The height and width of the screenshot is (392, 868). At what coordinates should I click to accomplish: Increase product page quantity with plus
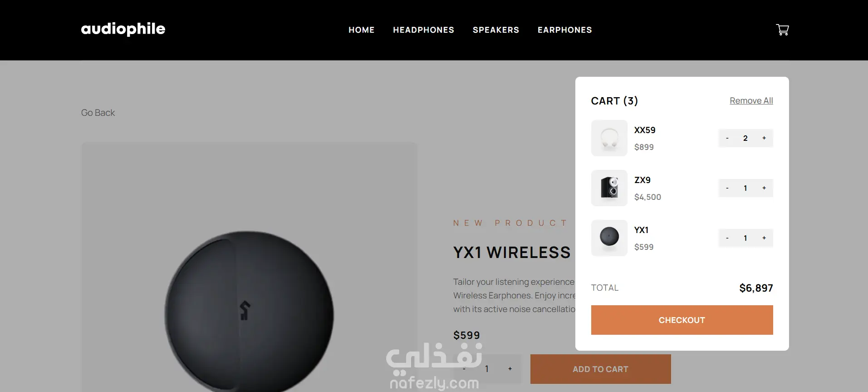[x=510, y=369]
